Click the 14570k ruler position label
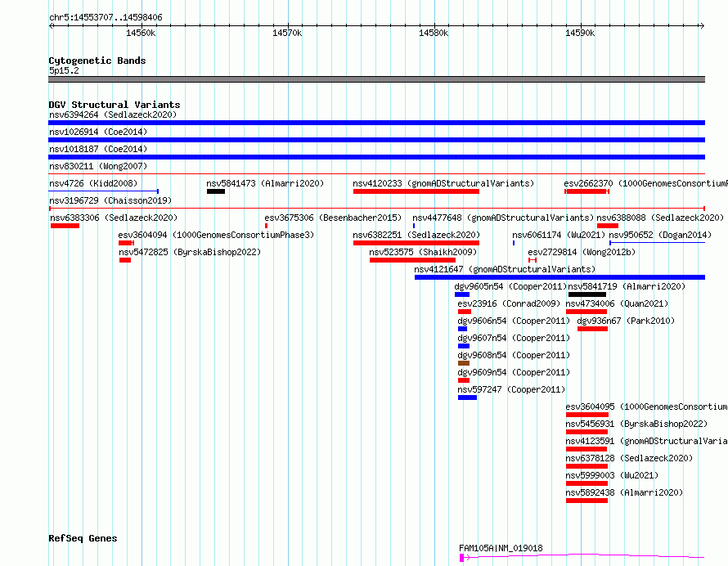The width and height of the screenshot is (728, 566). tap(287, 33)
